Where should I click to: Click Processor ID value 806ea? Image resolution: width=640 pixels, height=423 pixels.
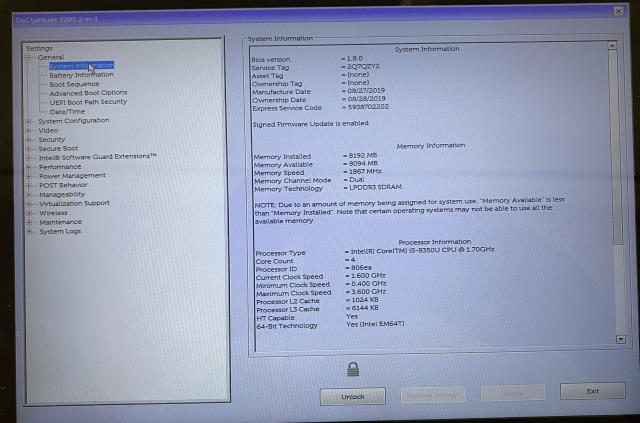coord(361,268)
